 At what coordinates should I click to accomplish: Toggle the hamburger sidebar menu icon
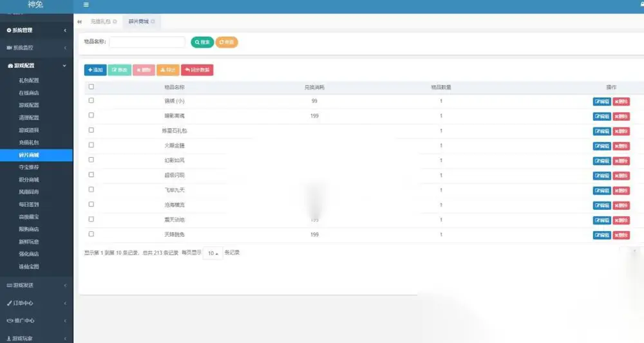click(x=86, y=5)
